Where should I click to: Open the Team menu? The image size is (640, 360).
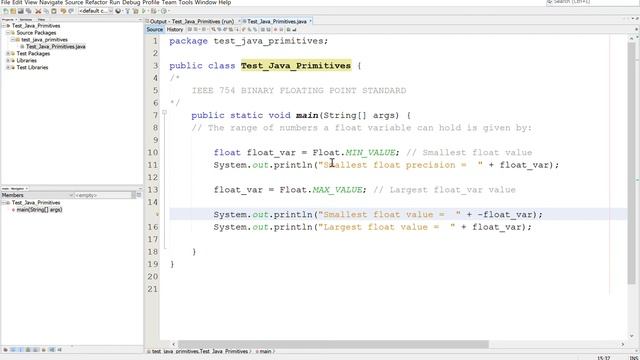pyautogui.click(x=169, y=2)
